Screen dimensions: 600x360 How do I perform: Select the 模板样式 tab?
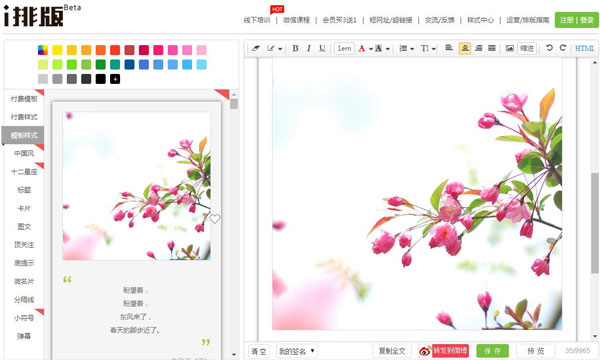[x=23, y=135]
